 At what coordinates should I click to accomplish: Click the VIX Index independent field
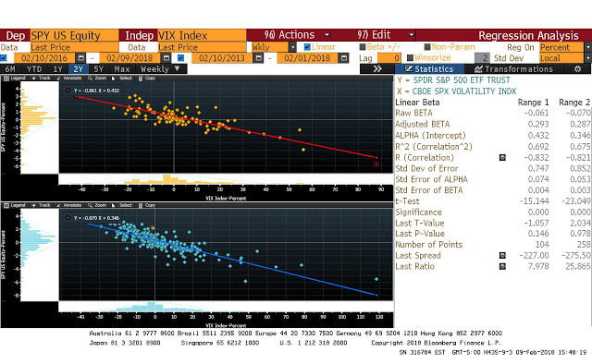pos(202,35)
